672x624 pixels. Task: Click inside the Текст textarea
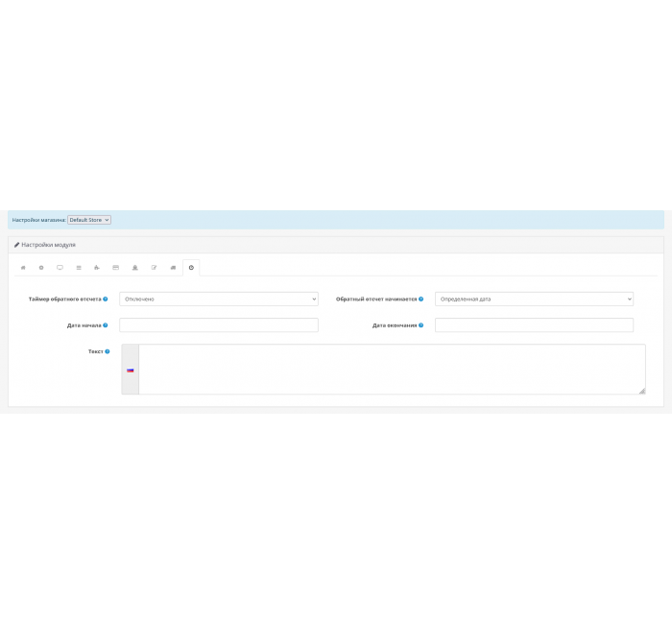click(x=392, y=369)
